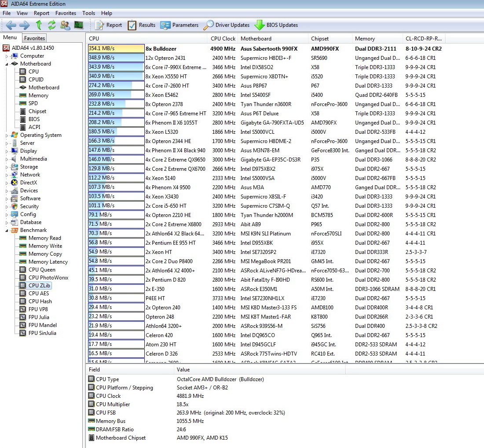The width and height of the screenshot is (484, 448).
Task: Open benchmark Parameters from toolbar
Action: (180, 25)
